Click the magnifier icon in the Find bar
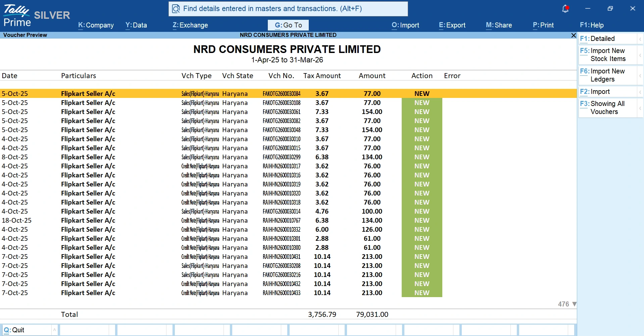This screenshot has width=644, height=336. (x=176, y=9)
